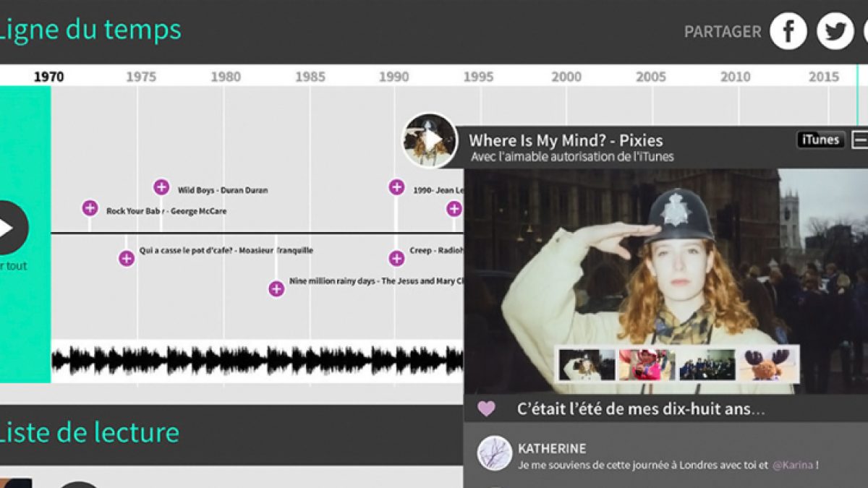Jump to 1975 on the timeline
This screenshot has height=488, width=868.
[x=141, y=77]
